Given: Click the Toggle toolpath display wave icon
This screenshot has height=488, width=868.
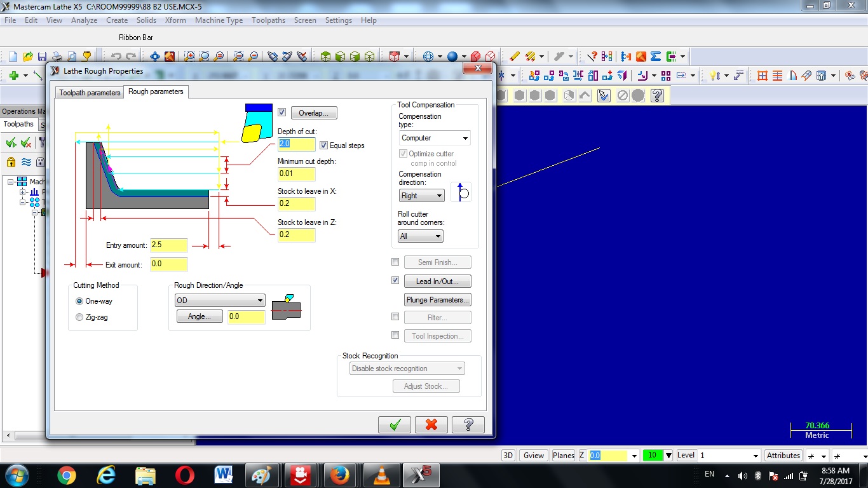Looking at the screenshot, I should tap(26, 162).
